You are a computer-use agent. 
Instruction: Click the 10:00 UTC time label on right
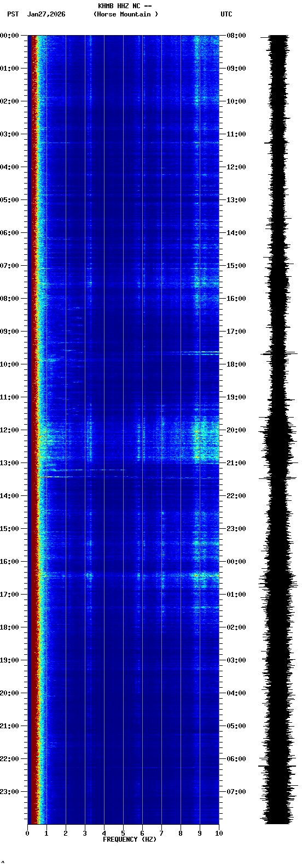(236, 101)
